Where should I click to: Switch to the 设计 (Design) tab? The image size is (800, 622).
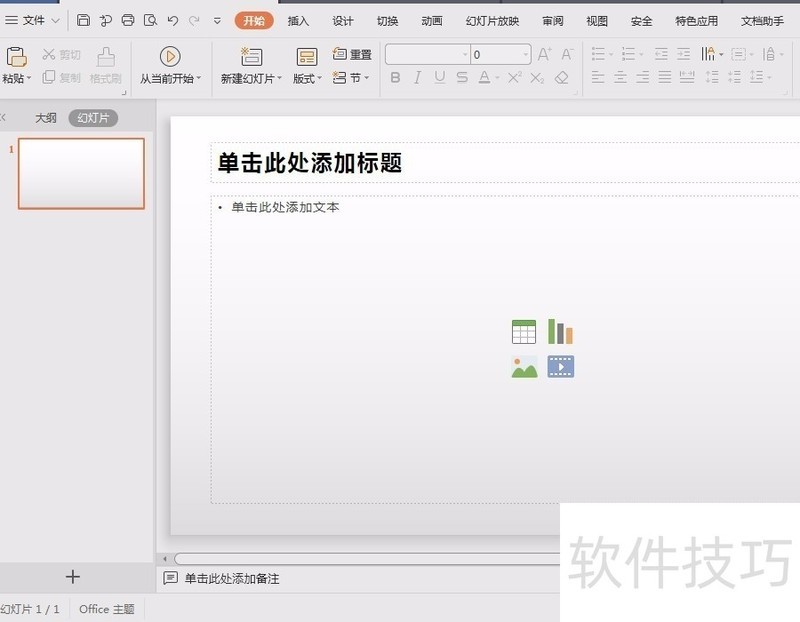(x=342, y=21)
